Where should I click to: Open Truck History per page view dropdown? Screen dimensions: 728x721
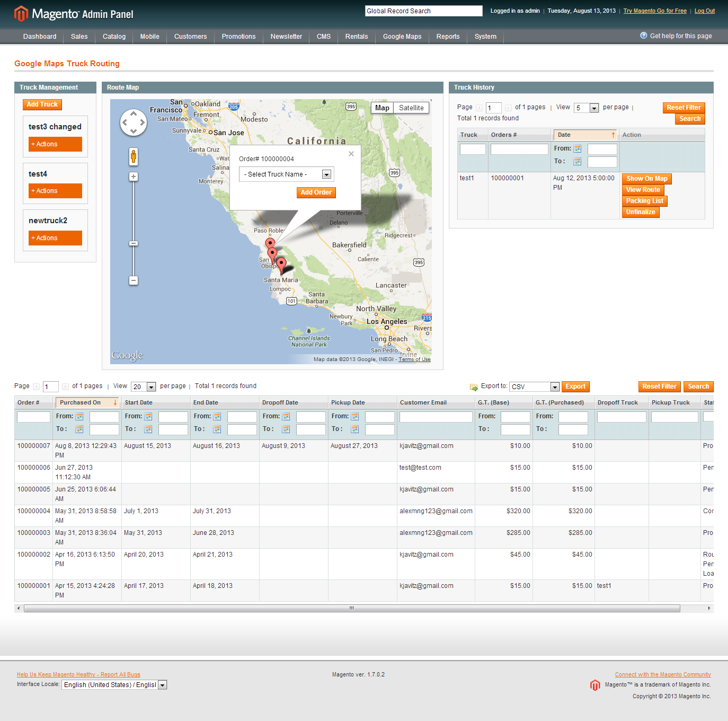click(x=587, y=108)
